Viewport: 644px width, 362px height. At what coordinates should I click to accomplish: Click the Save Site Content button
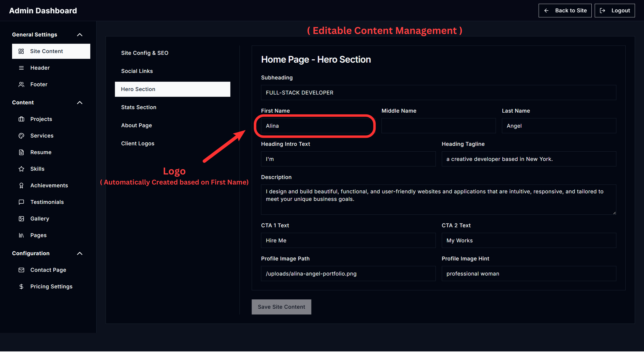(x=281, y=307)
